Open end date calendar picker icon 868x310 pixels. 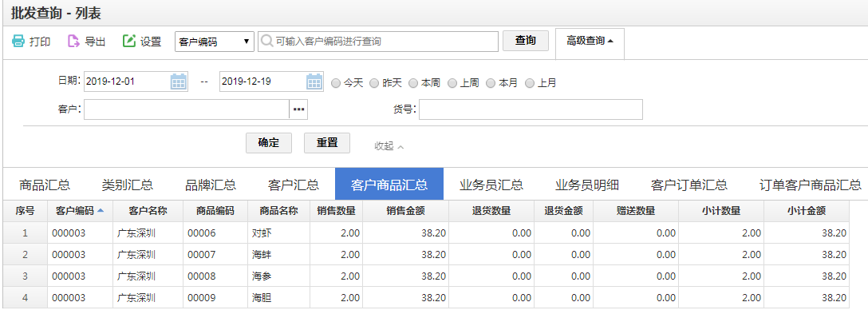tap(314, 82)
